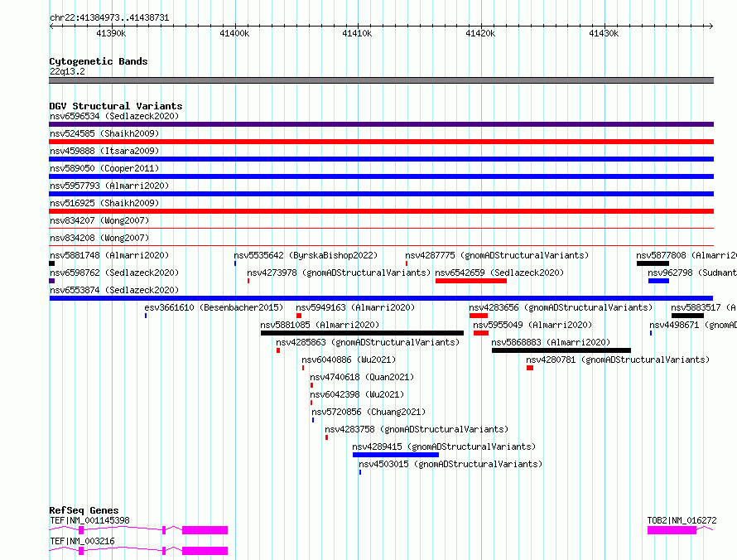Open nsv4285863 gnomAD variant label
737x560 pixels.
368,342
